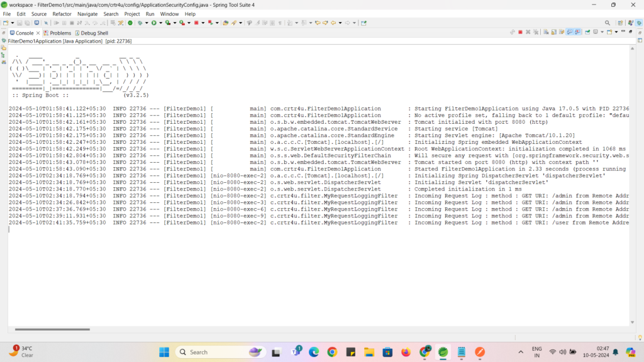Image resolution: width=644 pixels, height=362 pixels.
Task: Click the Open Type icon in the toolbar
Action: [226, 23]
